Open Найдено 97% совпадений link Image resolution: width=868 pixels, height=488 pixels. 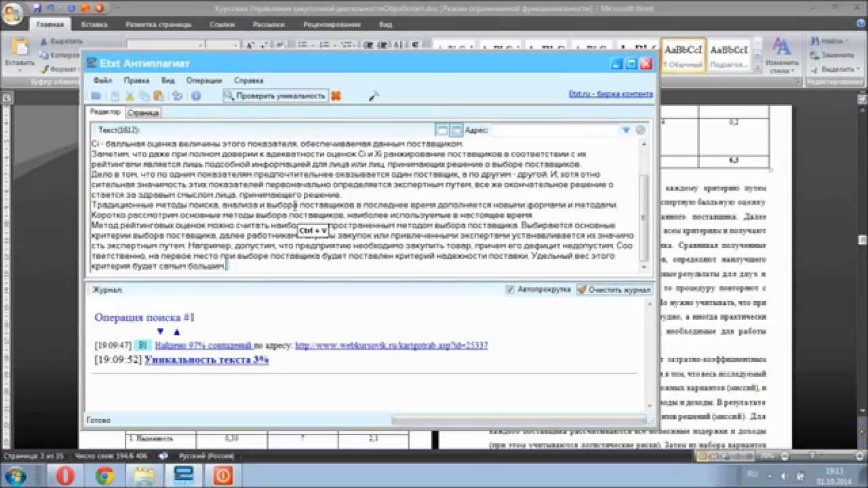(203, 345)
